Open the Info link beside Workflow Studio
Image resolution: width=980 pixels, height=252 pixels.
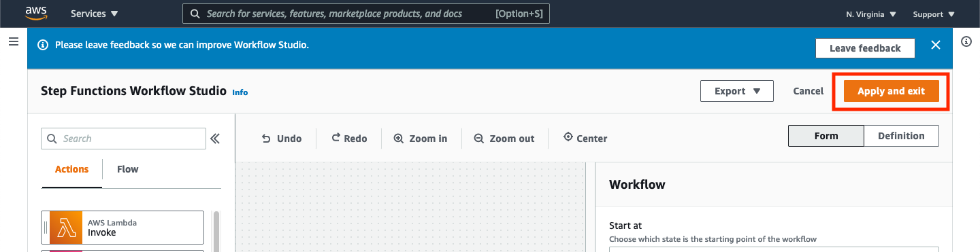(x=240, y=92)
